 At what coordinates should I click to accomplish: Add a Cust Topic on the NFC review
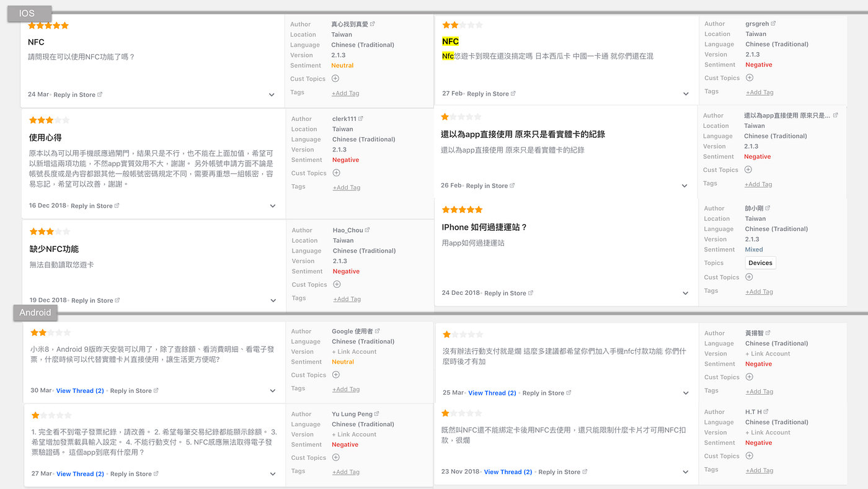coord(335,78)
